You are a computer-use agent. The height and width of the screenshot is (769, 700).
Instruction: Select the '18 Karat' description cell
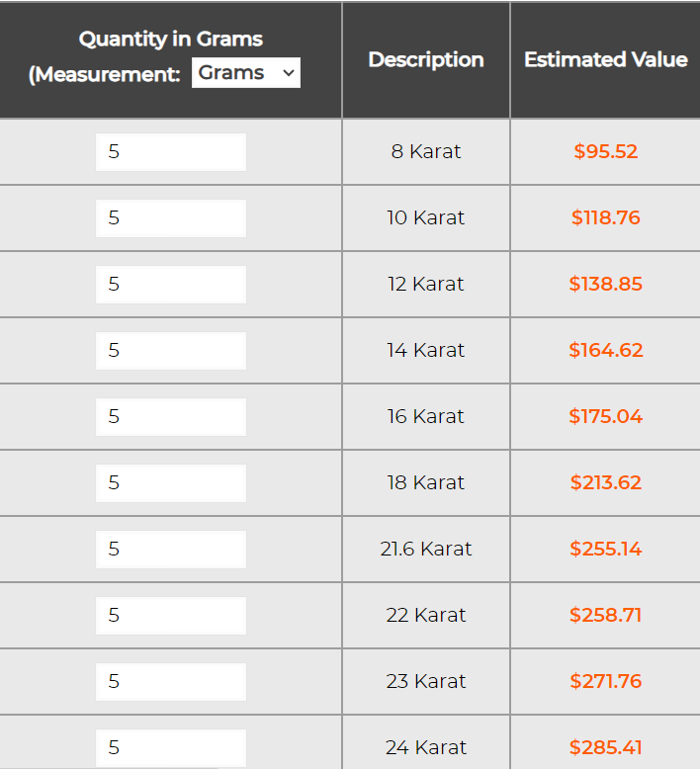426,482
